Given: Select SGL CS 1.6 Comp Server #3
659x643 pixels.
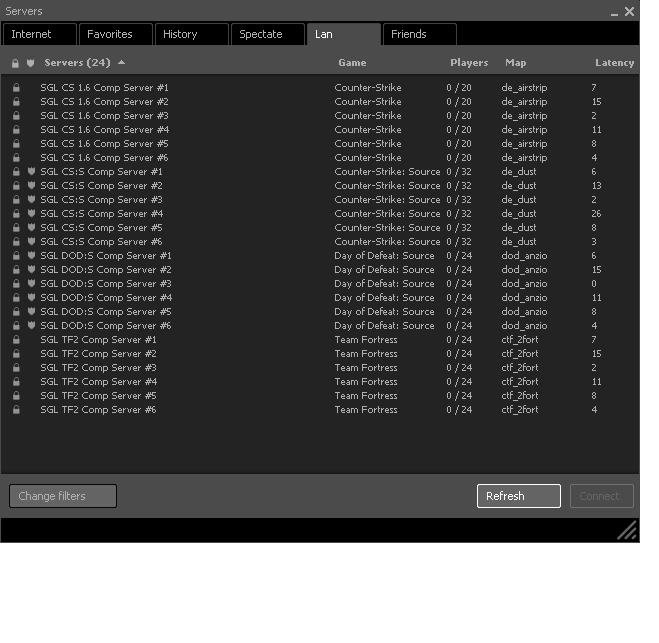Looking at the screenshot, I should pyautogui.click(x=319, y=116).
